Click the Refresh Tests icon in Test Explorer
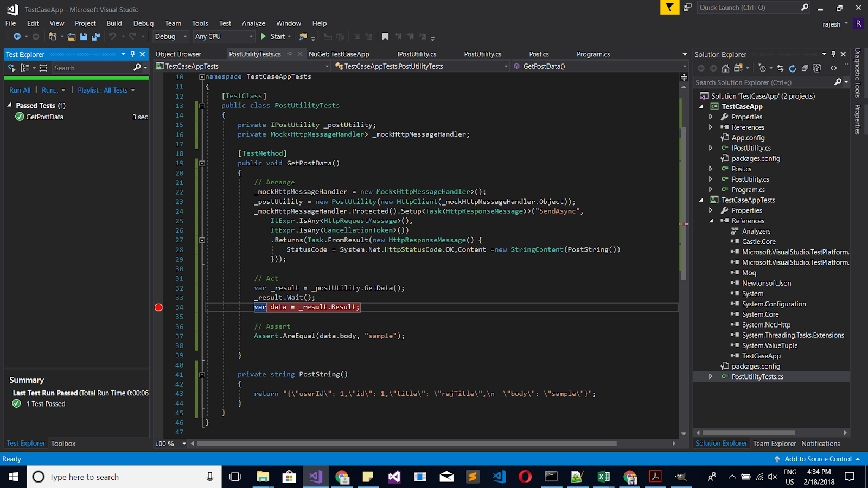The height and width of the screenshot is (488, 868). [x=10, y=68]
